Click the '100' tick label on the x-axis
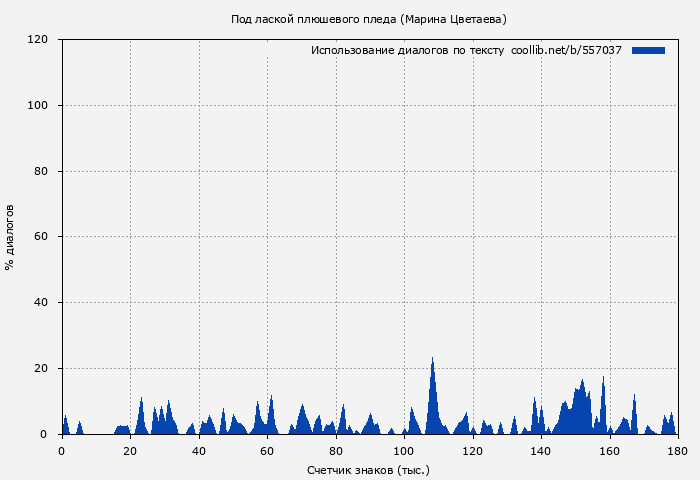Viewport: 700px width, 480px height. pyautogui.click(x=404, y=451)
